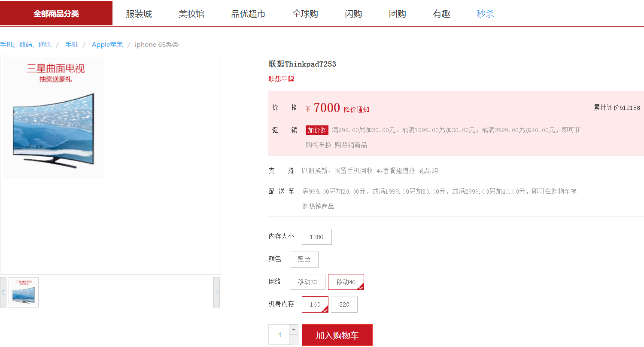
Task: Go to the 服装城 tab
Action: coord(139,14)
